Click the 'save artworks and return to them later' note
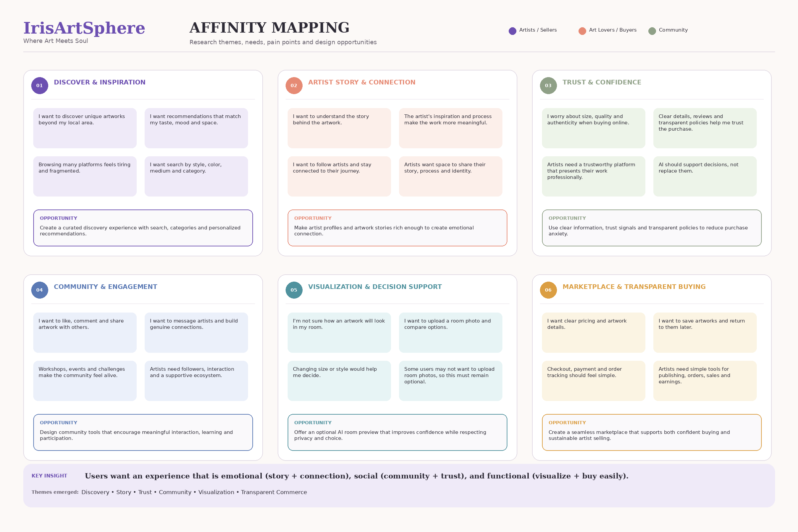Viewport: 798px width, 532px height. pos(705,333)
